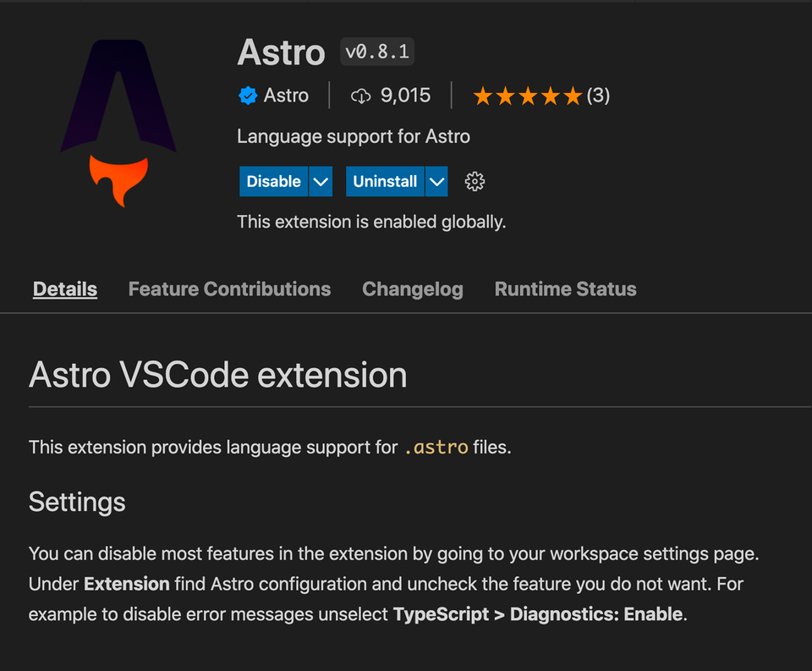The width and height of the screenshot is (812, 671).
Task: Expand the Uninstall dropdown arrow
Action: click(x=436, y=181)
